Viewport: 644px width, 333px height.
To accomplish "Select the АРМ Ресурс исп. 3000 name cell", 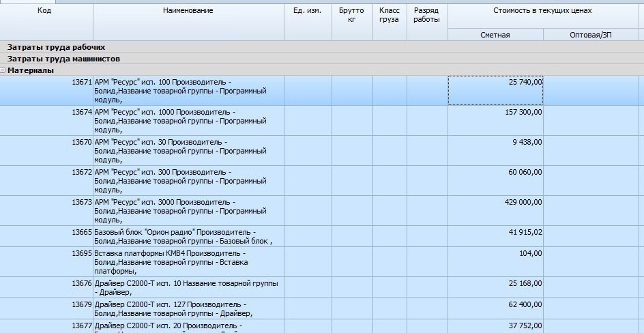I will (189, 210).
